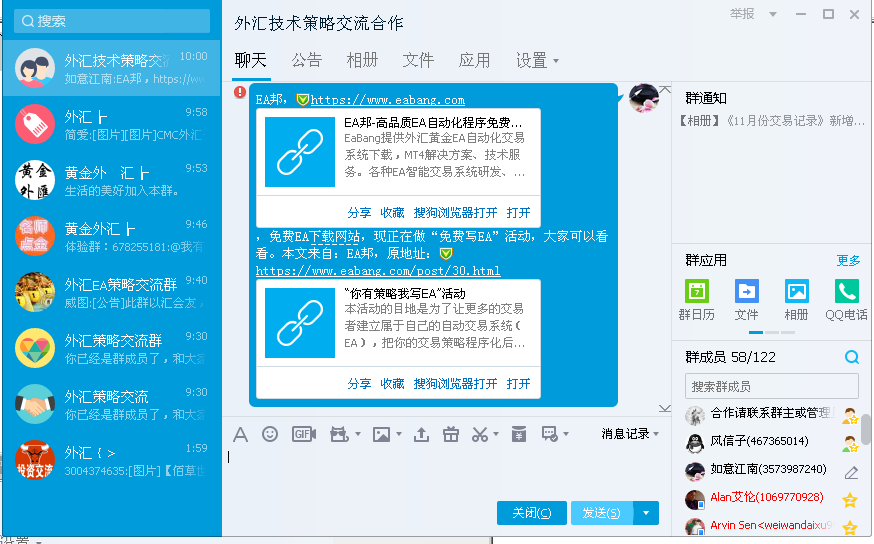Open the 黄金外汇 conversation at 9:46
Image resolution: width=874 pixels, height=544 pixels.
tap(111, 236)
